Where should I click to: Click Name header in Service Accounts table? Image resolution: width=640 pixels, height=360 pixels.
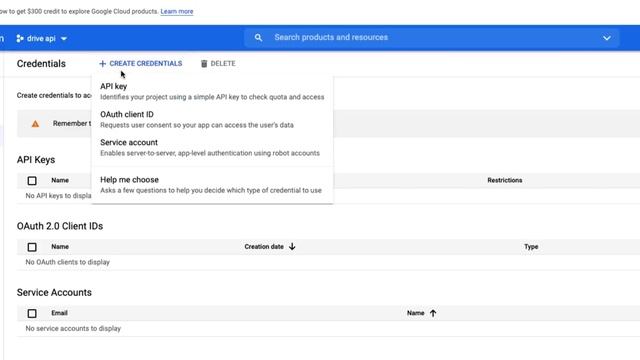point(416,313)
